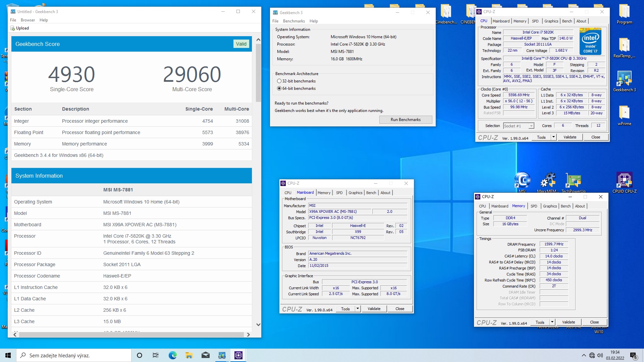Click scroll down arrow in Geekbench results

(x=258, y=324)
